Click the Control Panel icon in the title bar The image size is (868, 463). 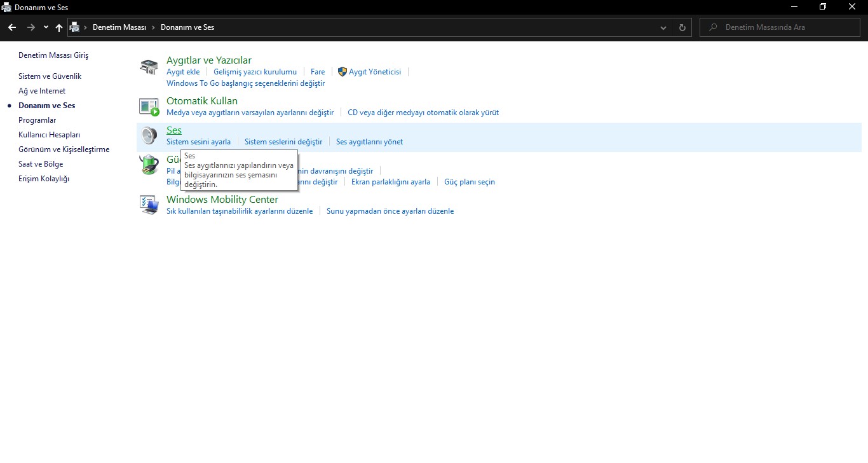pyautogui.click(x=6, y=8)
